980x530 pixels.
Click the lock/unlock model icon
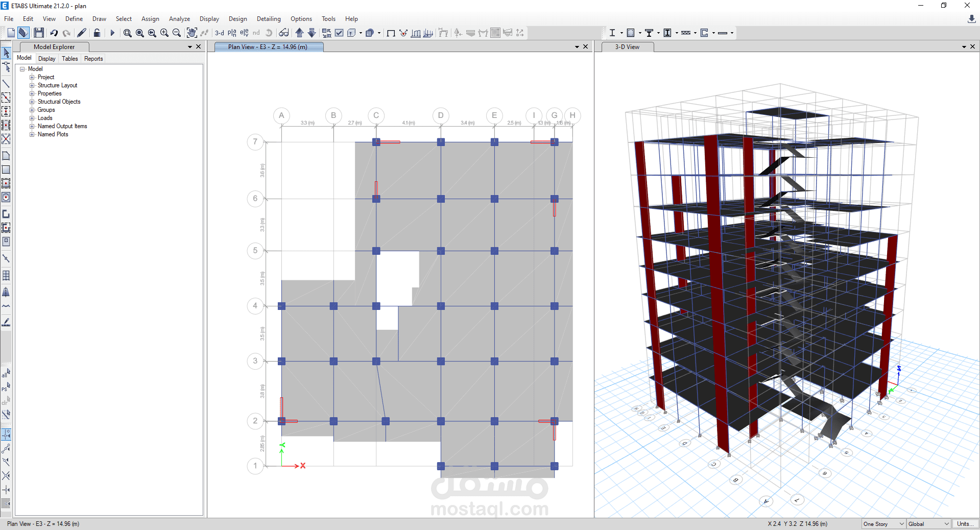click(97, 33)
